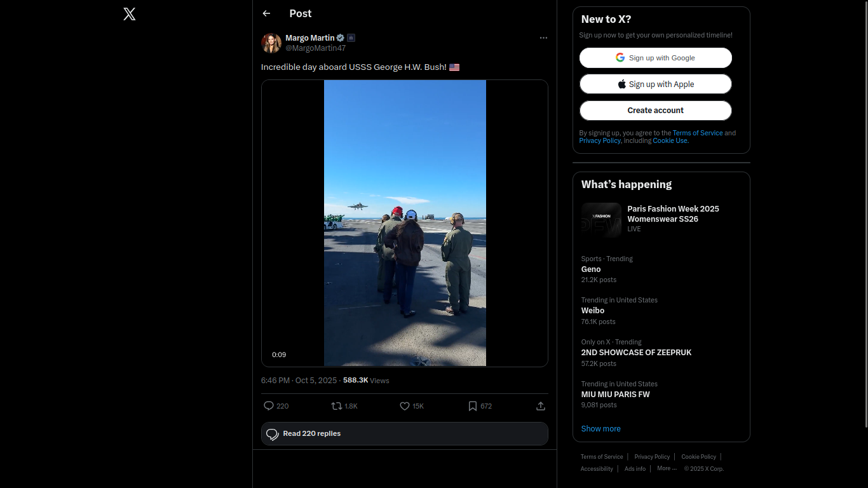Play the aircraft carrier video
The image size is (868, 488).
405,223
